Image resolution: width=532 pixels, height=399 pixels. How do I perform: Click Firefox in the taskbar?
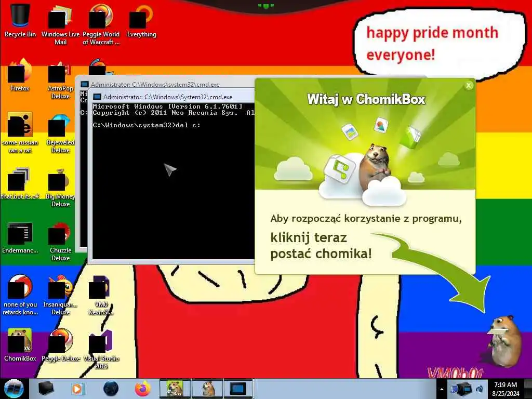(x=143, y=389)
